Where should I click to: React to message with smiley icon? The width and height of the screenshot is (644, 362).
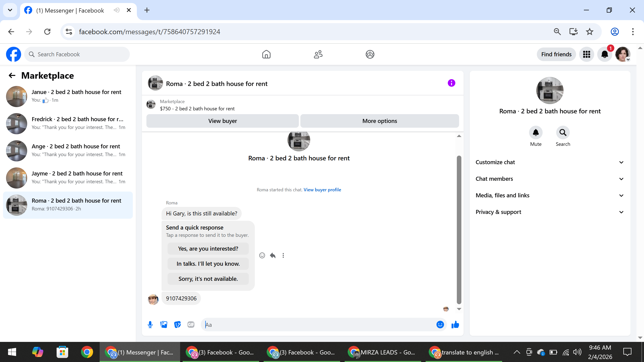(x=262, y=255)
